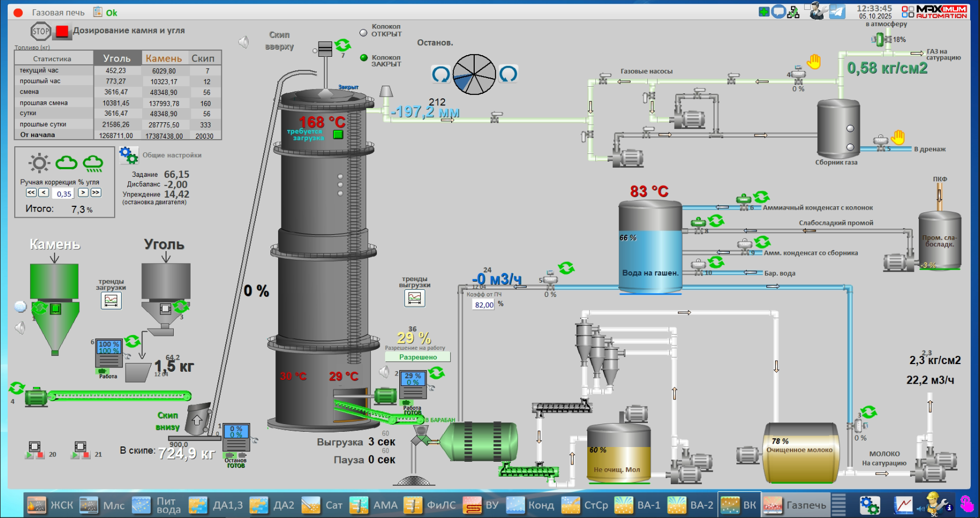Open Общие настройки gears icon

[x=129, y=155]
